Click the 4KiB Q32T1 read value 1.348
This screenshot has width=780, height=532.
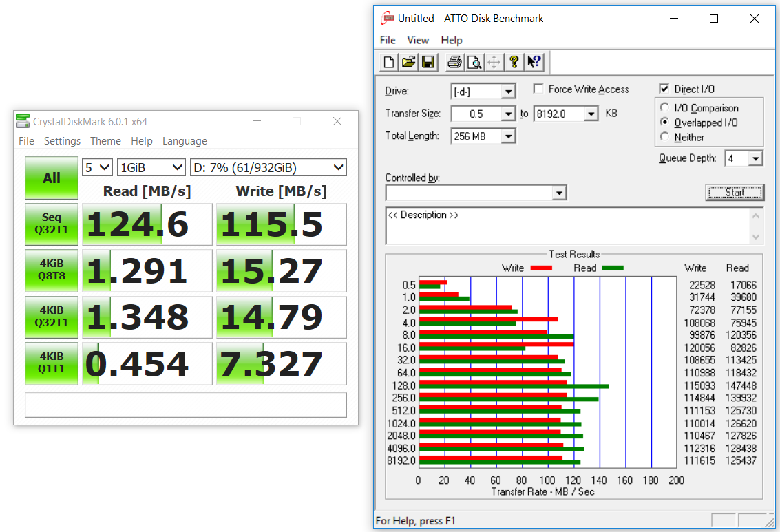tap(147, 317)
